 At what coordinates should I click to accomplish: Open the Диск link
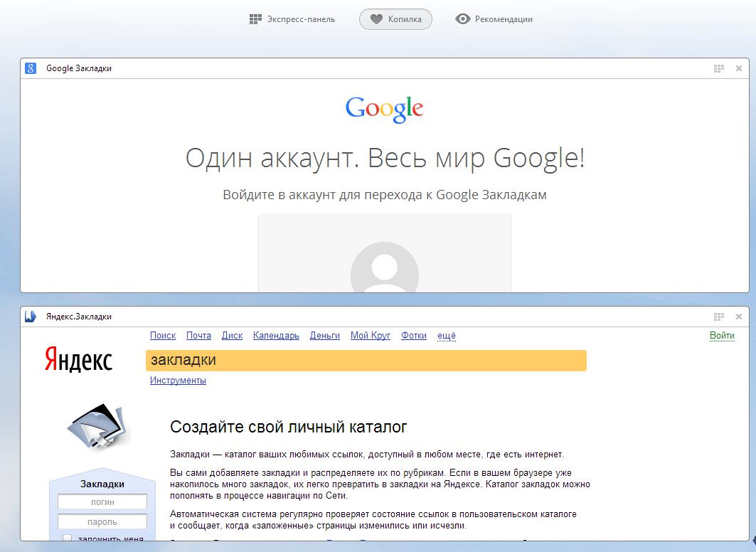(232, 336)
